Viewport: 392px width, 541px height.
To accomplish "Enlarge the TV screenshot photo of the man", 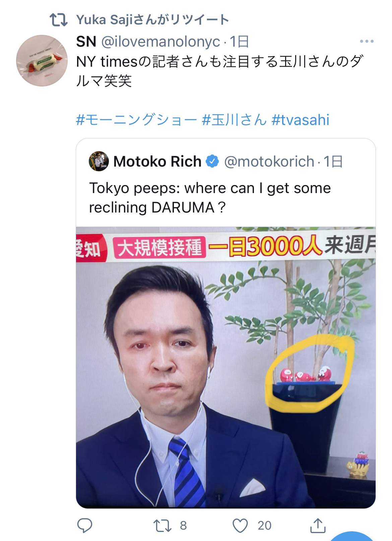I will [x=226, y=367].
